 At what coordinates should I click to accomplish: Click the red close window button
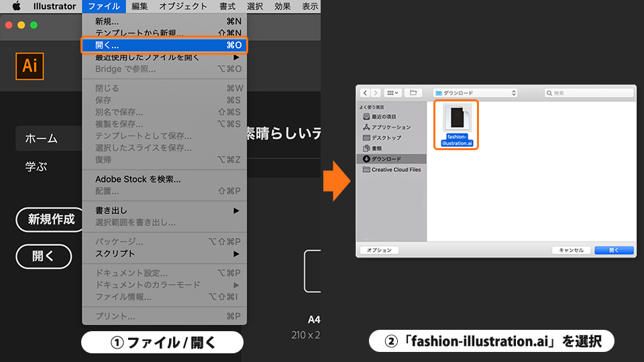(9, 25)
